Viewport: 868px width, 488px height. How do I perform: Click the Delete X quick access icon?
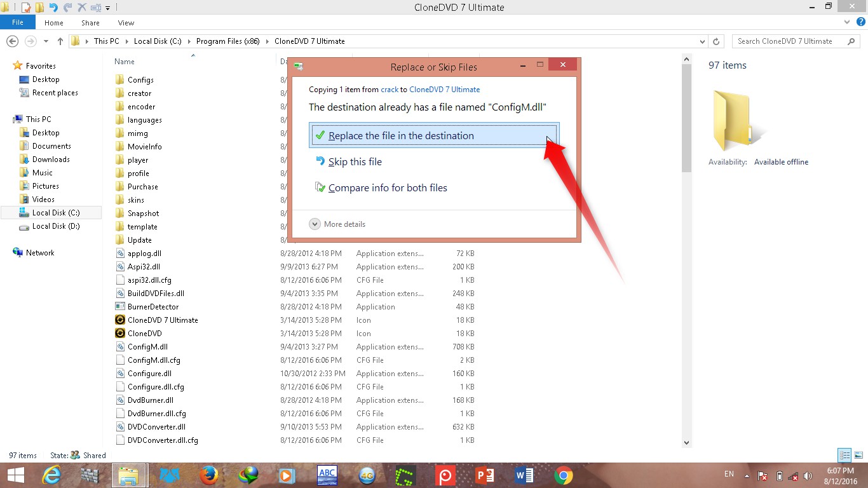[x=81, y=8]
